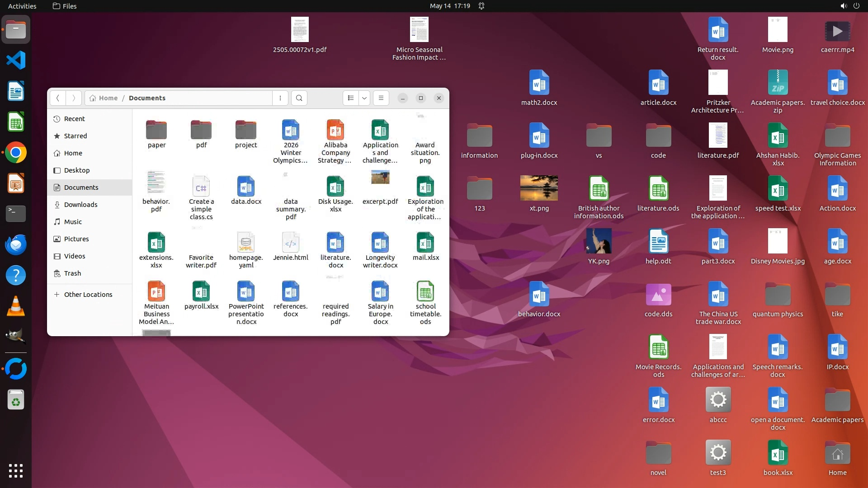868x488 pixels.
Task: Toggle list view in Files toolbar
Action: tap(351, 98)
